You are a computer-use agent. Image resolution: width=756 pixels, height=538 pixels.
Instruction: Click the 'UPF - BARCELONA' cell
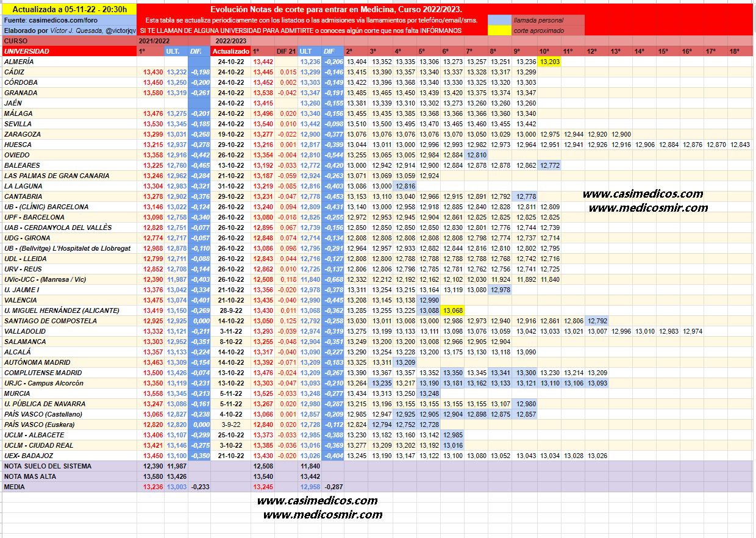pos(70,217)
